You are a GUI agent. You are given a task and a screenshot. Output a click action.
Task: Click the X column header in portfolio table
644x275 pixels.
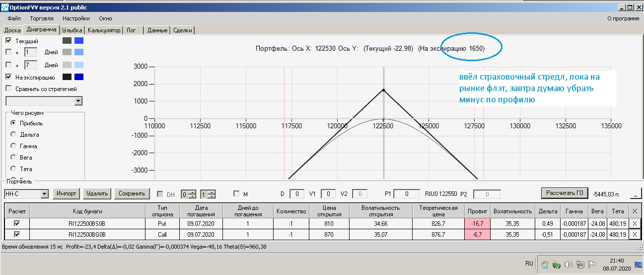[635, 211]
